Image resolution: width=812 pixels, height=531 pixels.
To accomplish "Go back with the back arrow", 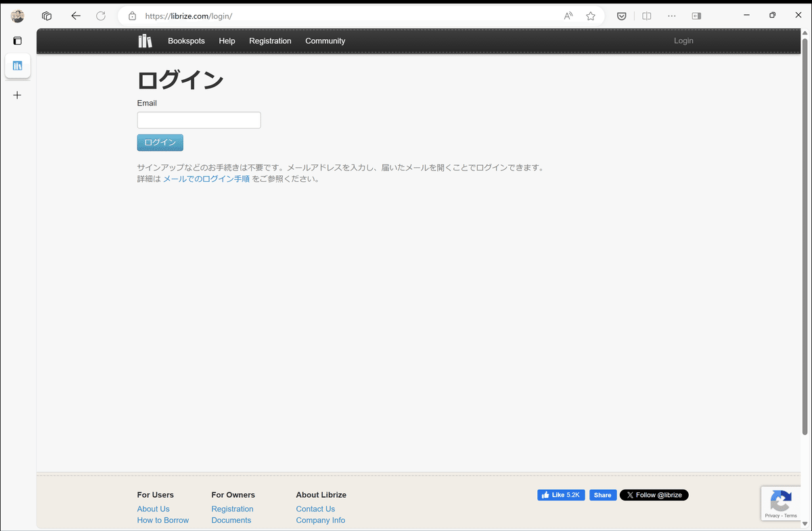I will pyautogui.click(x=76, y=16).
